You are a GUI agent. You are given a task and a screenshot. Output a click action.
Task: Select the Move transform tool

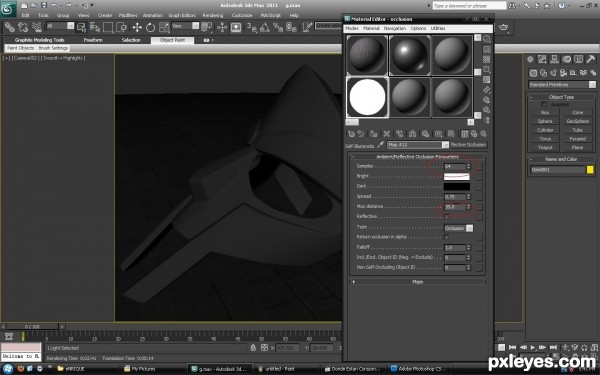tap(137, 27)
